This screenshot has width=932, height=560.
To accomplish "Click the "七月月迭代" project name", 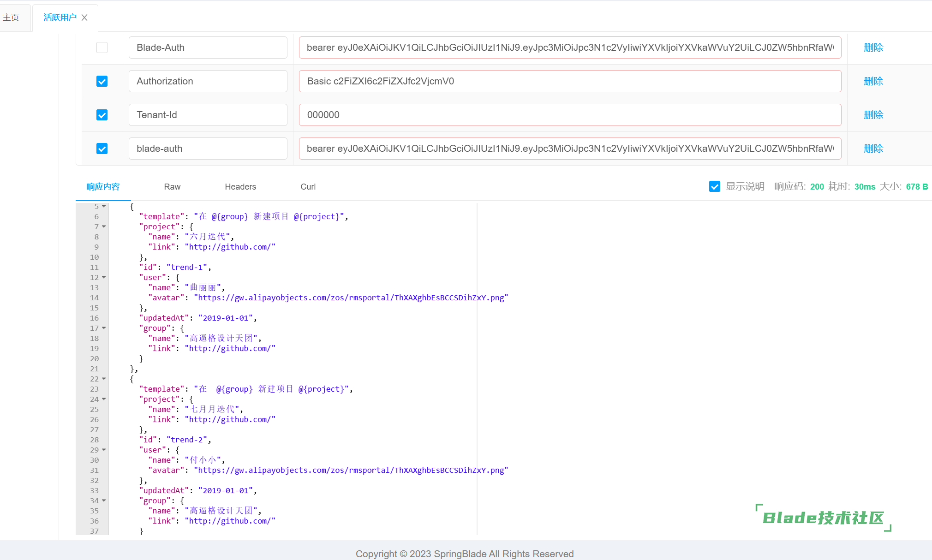I will pos(212,409).
